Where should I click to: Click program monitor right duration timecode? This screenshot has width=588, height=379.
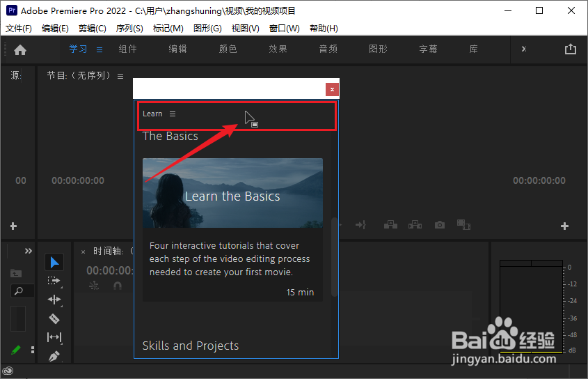coord(539,180)
